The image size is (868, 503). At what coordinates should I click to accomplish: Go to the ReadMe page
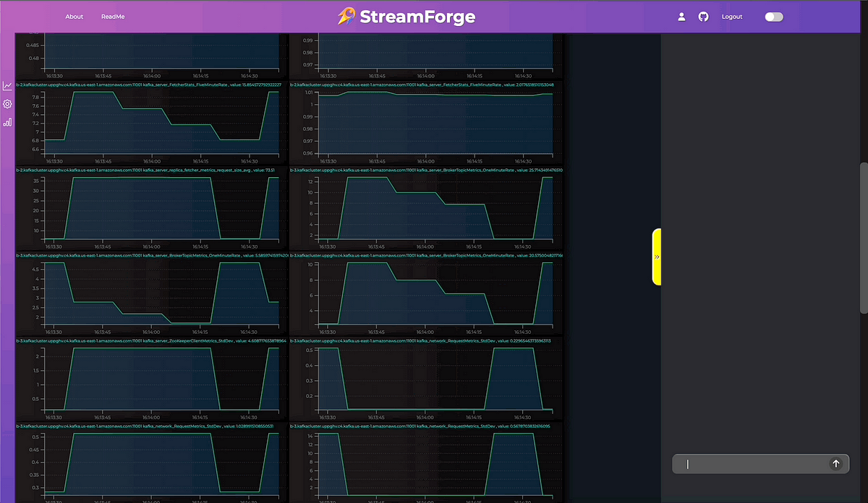pyautogui.click(x=112, y=17)
